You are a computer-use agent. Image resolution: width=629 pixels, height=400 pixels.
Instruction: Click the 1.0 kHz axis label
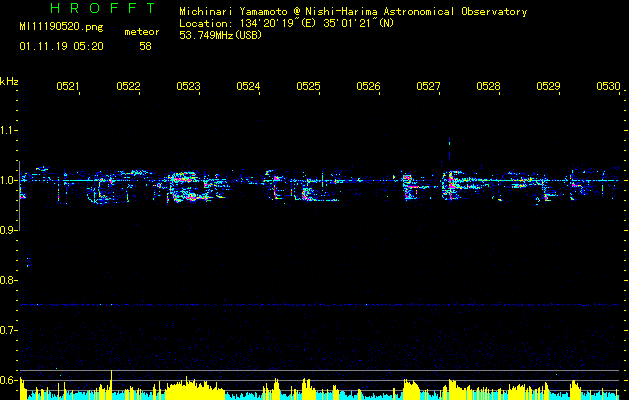coord(7,180)
